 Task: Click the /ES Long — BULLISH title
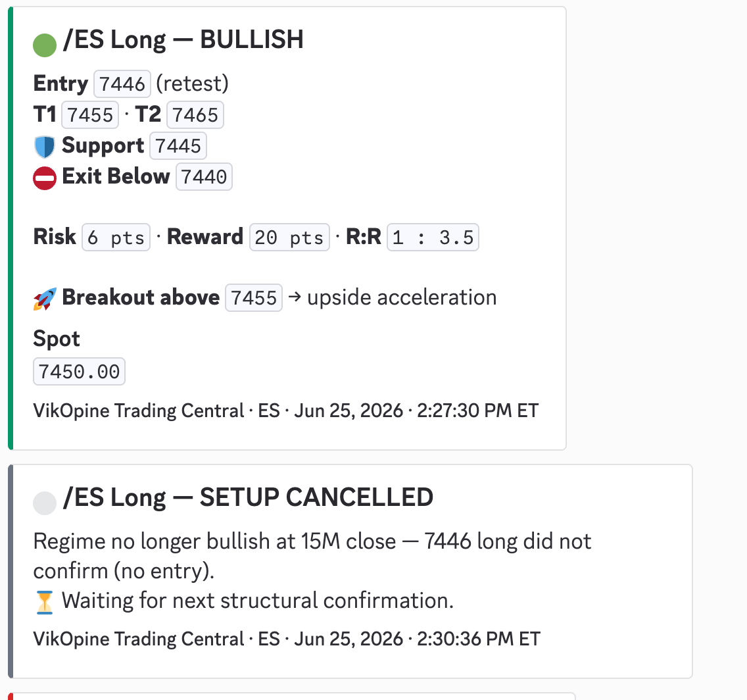pyautogui.click(x=183, y=39)
